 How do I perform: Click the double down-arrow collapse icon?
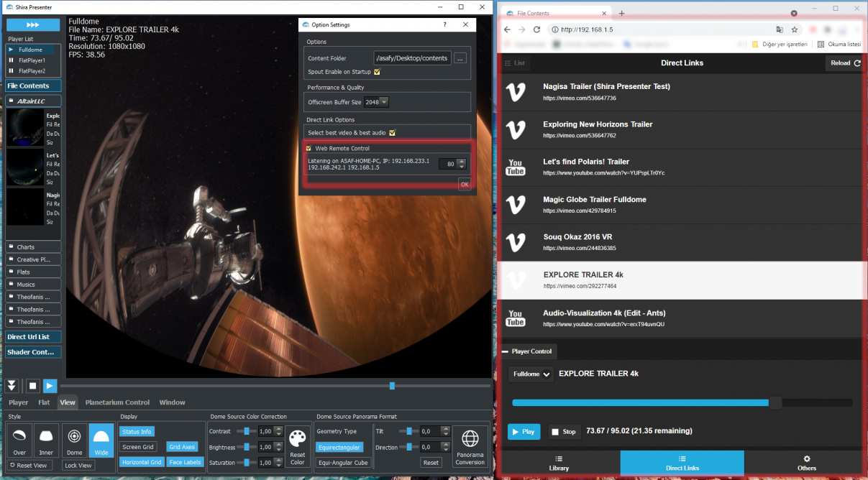[x=12, y=386]
